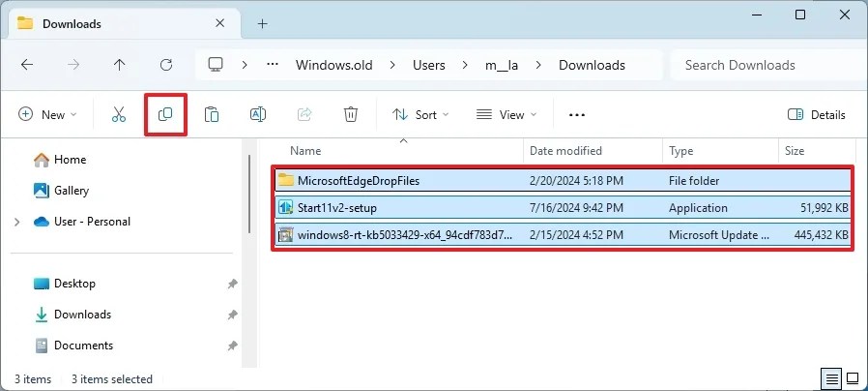Viewport: 868px width, 391px height.
Task: Click Downloads in address bar breadcrumb
Action: 592,65
